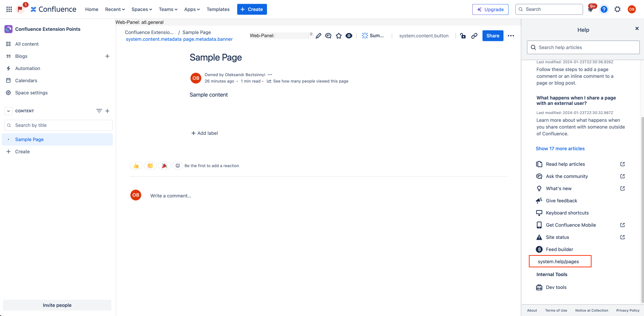Click Create in the sidebar tree
Screen dimensions: 644x316
(58, 152)
